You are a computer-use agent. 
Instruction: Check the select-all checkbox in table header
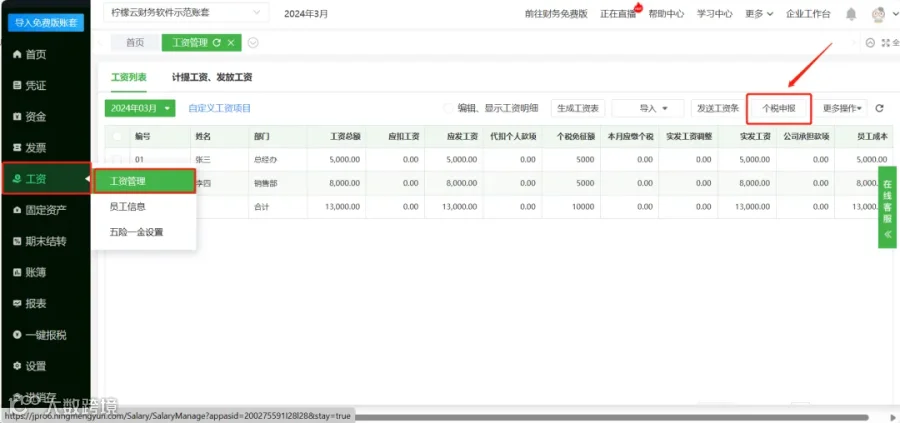[x=117, y=137]
